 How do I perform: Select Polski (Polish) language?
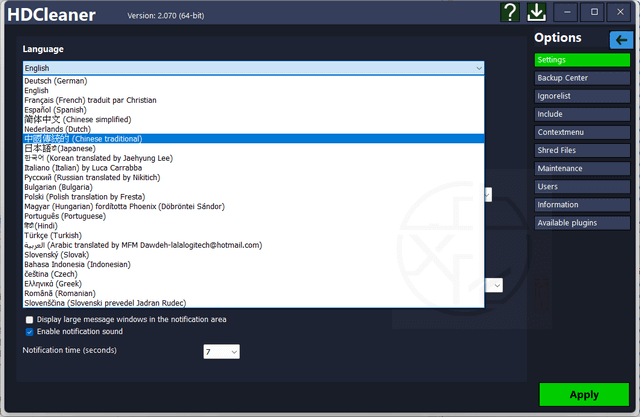[x=253, y=197]
